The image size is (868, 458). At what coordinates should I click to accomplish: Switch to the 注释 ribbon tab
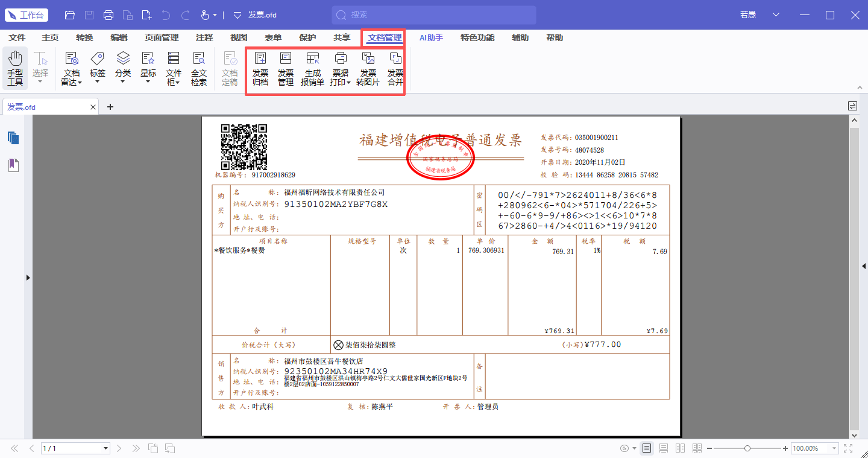click(204, 37)
